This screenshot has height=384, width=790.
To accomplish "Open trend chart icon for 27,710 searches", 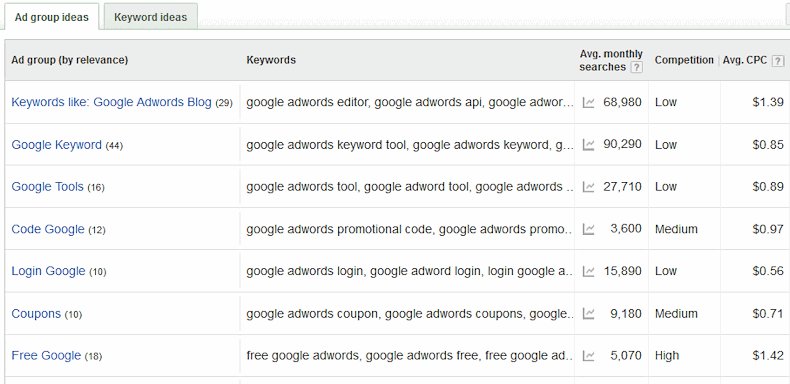I will 588,187.
